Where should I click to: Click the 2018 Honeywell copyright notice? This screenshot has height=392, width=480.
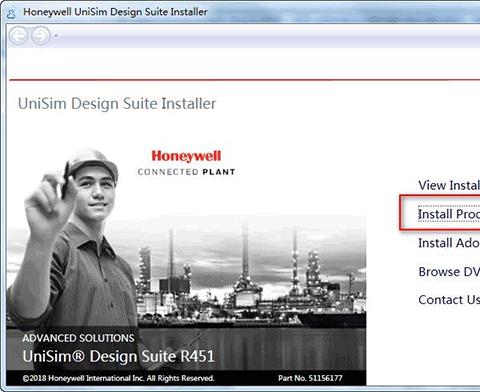pyautogui.click(x=118, y=378)
